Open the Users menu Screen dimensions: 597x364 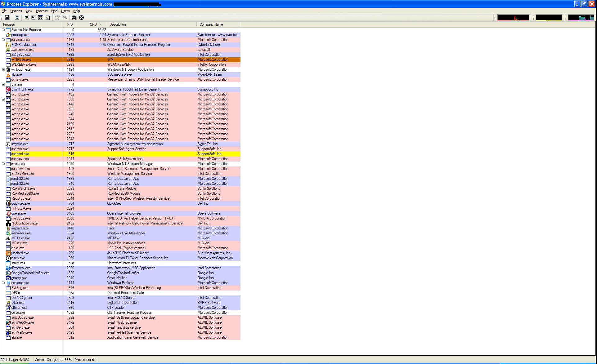pyautogui.click(x=65, y=11)
